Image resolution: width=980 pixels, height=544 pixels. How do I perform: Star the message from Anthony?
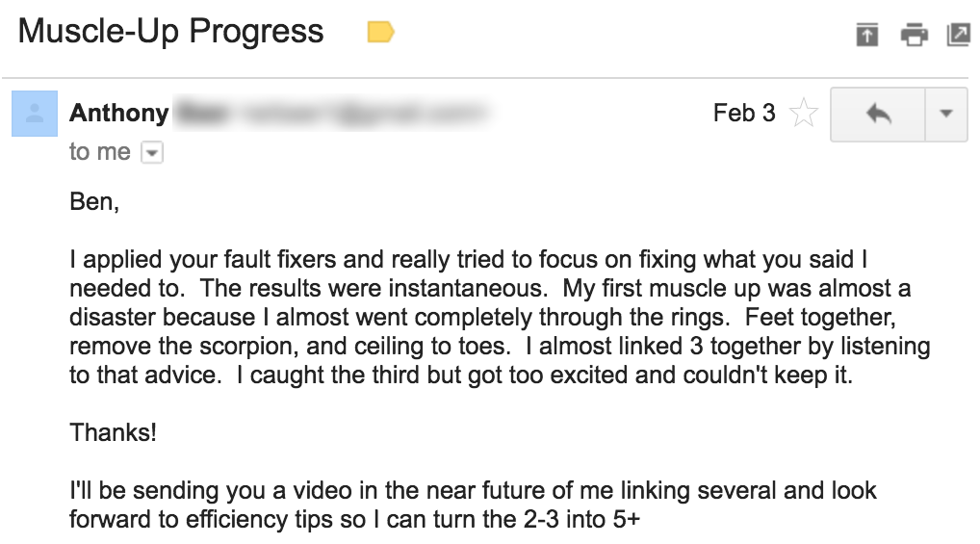click(803, 114)
